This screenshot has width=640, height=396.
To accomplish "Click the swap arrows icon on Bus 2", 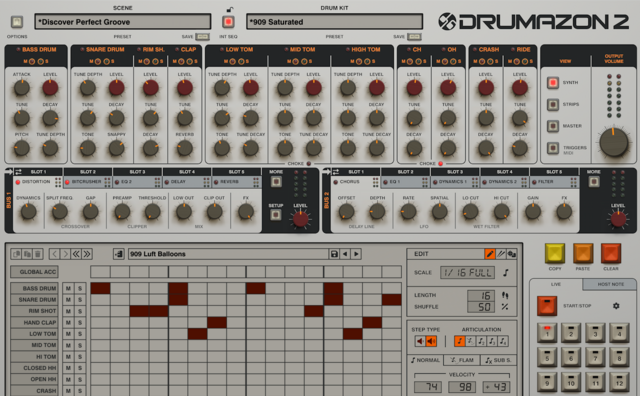I will pos(336,172).
